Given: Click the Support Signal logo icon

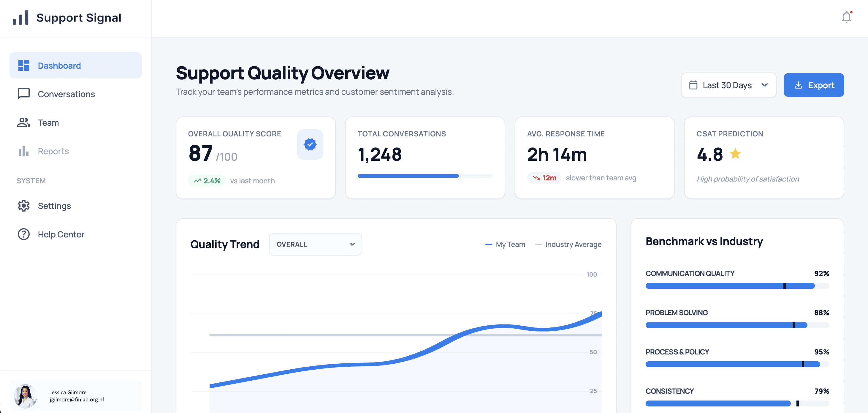Looking at the screenshot, I should [20, 18].
